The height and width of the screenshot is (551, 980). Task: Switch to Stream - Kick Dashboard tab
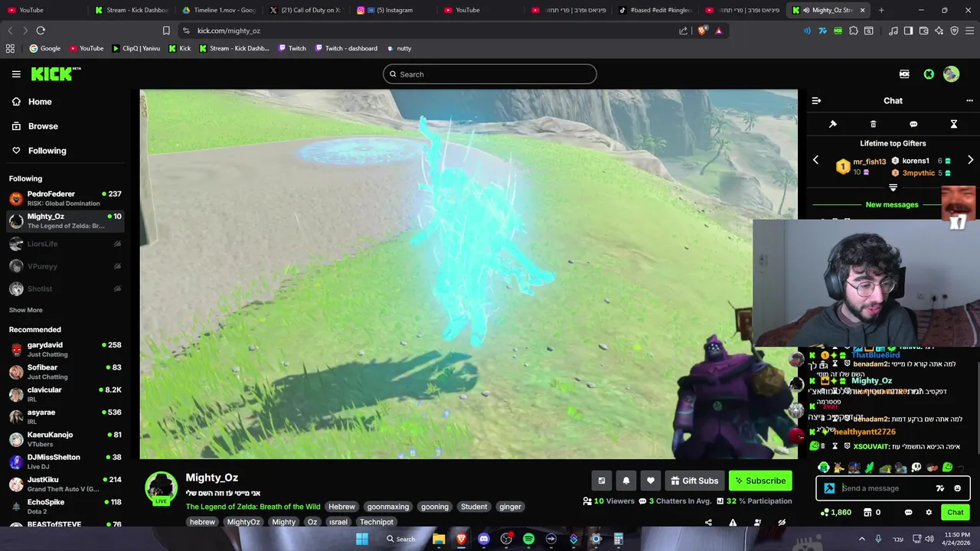coord(132,10)
